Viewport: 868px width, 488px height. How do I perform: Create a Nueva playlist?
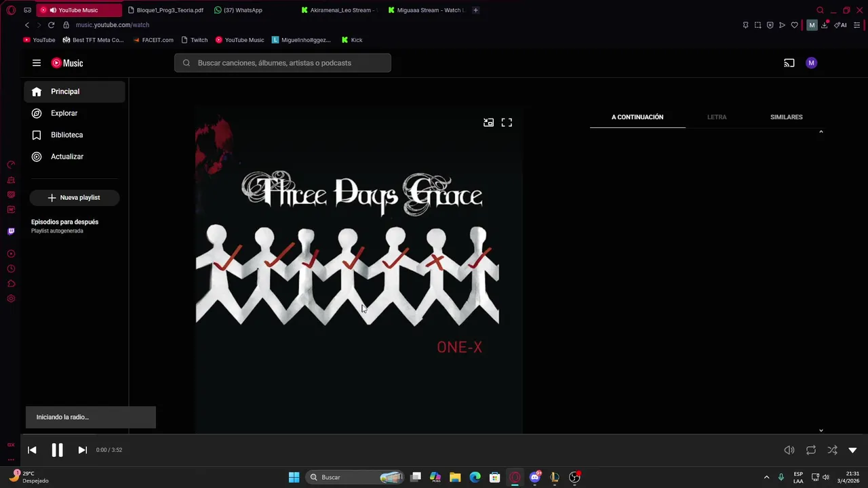[75, 197]
